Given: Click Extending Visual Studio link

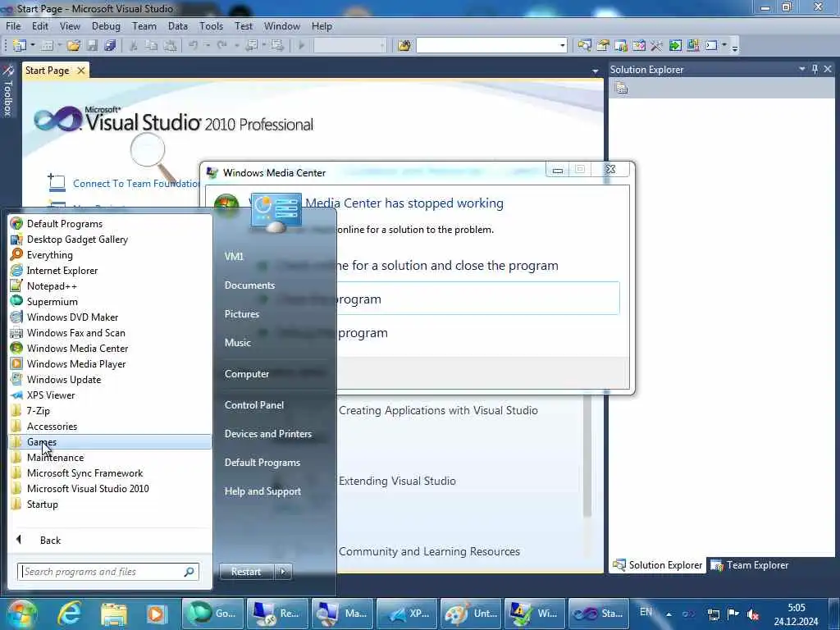Looking at the screenshot, I should tap(397, 481).
